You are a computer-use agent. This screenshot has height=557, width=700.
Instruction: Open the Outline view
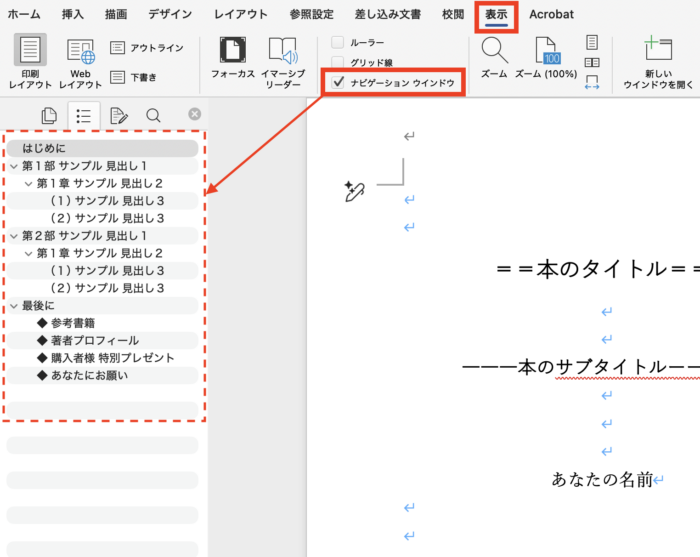147,48
